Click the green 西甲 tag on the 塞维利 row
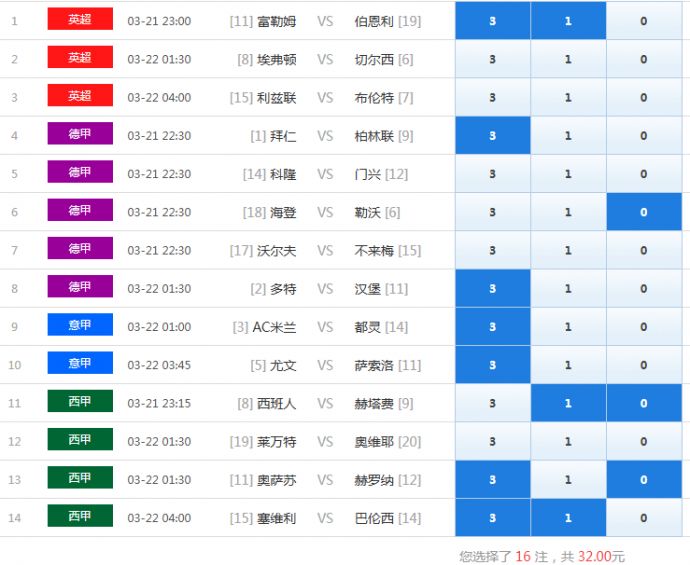 click(80, 516)
